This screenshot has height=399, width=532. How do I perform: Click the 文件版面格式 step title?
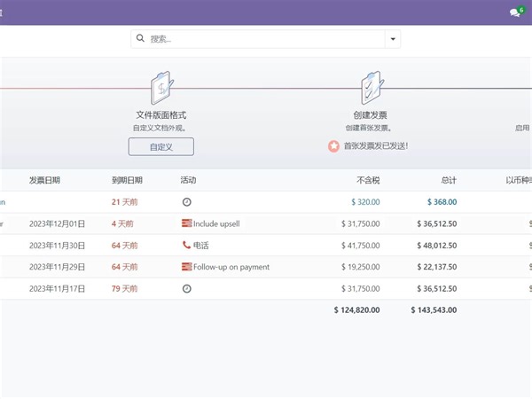161,115
